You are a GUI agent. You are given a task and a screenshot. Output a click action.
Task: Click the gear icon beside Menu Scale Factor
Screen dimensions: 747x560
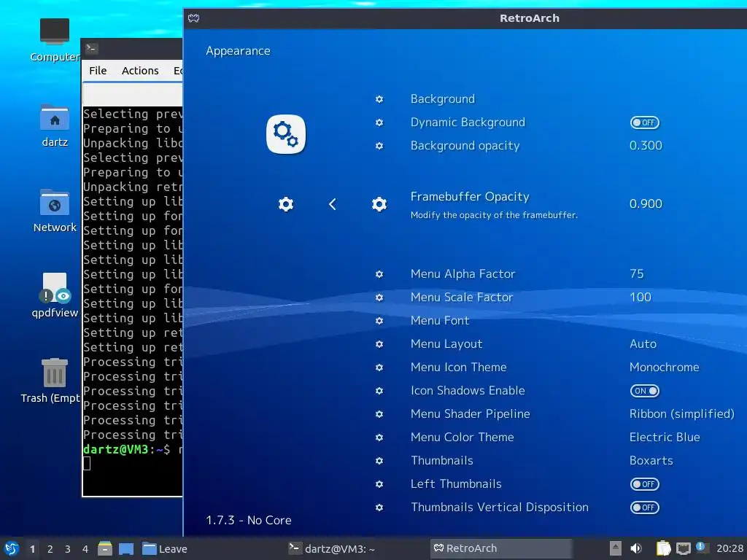[x=379, y=297]
